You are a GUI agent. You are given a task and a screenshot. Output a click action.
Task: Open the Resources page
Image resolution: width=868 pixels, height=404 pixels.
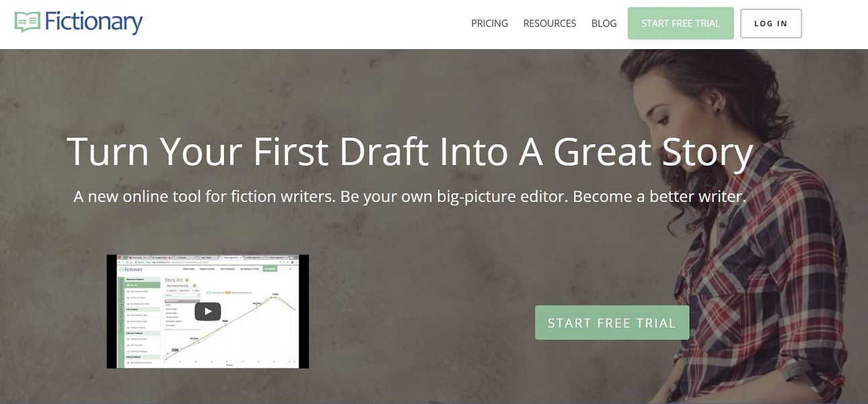click(x=549, y=23)
